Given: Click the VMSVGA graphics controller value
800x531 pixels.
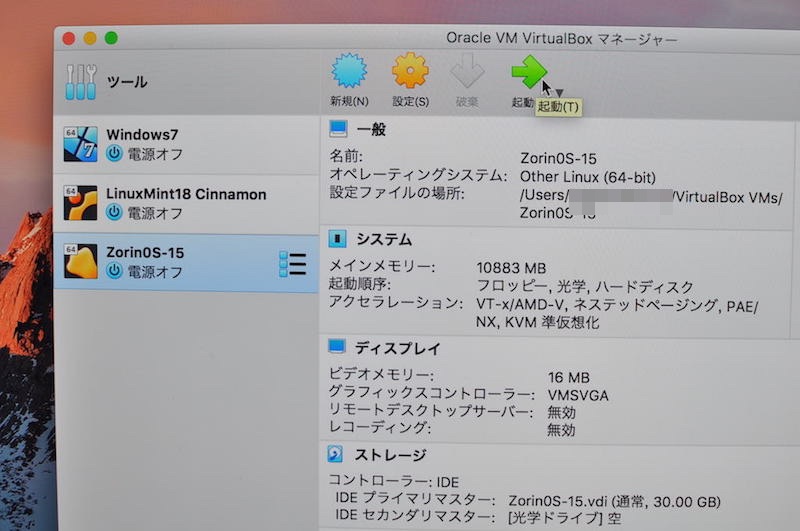Looking at the screenshot, I should click(578, 395).
